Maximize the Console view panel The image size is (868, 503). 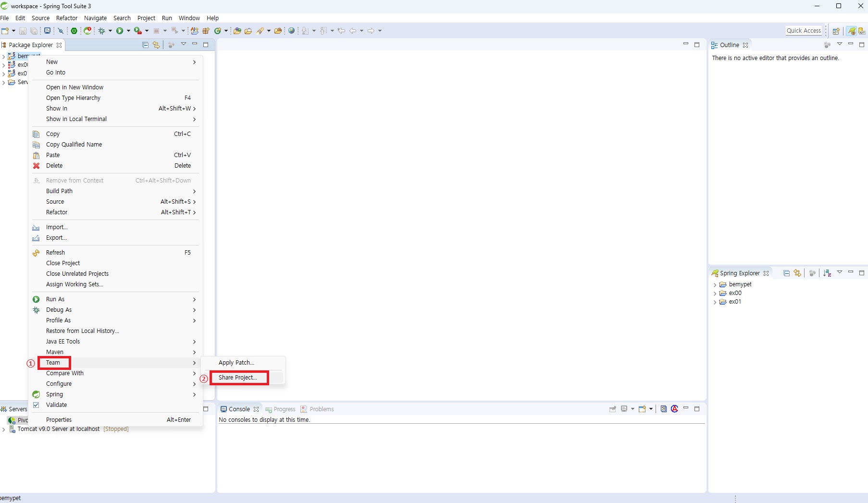tap(697, 409)
